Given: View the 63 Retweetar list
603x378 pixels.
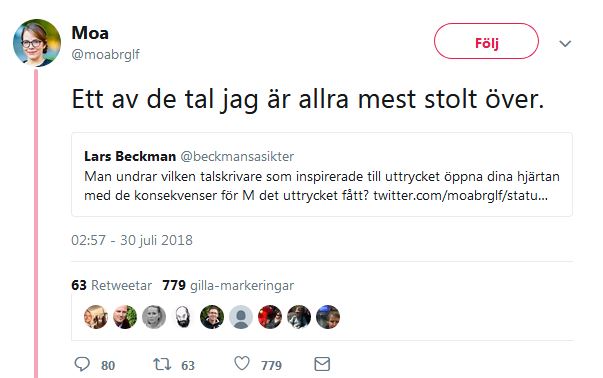Looking at the screenshot, I should [x=112, y=285].
